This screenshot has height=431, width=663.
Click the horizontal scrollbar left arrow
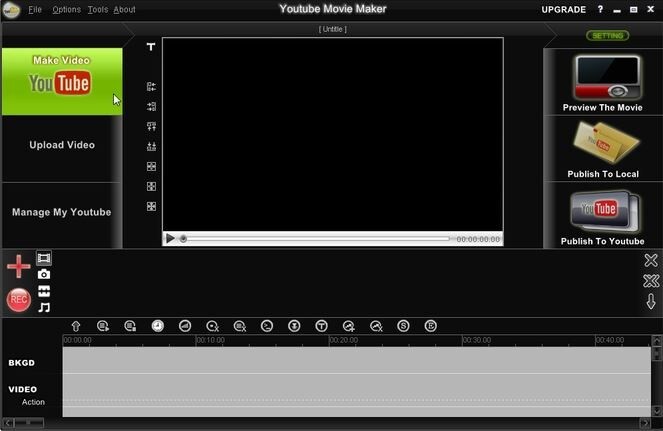pyautogui.click(x=8, y=423)
